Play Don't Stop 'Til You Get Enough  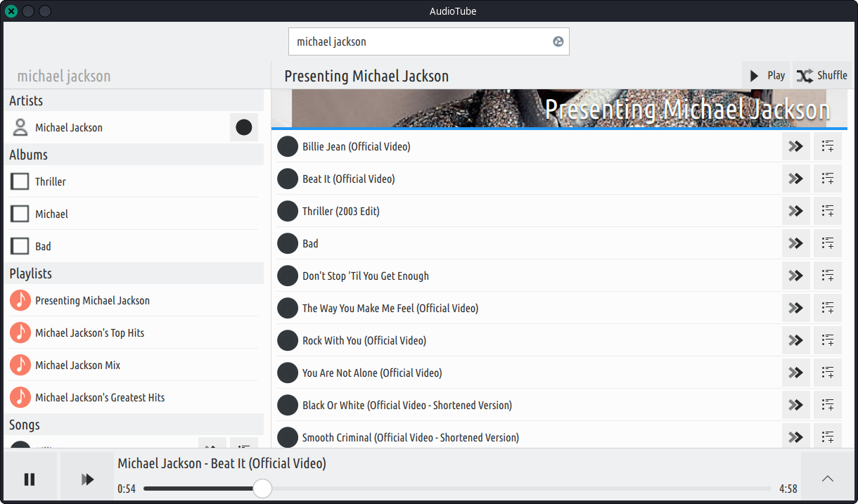point(365,276)
